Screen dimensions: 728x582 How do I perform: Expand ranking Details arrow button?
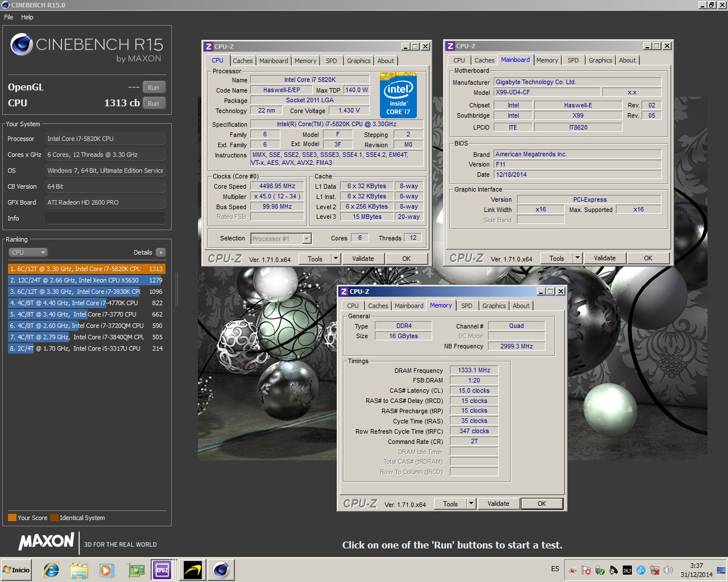(160, 252)
